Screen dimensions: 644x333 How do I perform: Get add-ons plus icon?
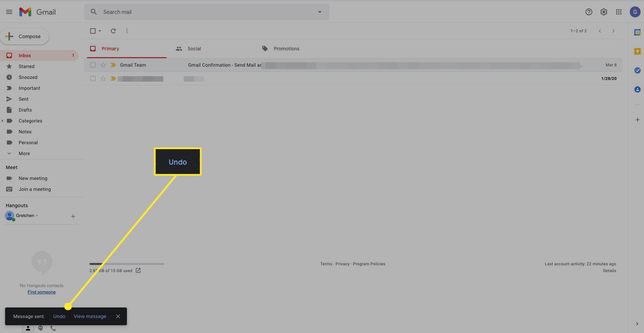[637, 120]
